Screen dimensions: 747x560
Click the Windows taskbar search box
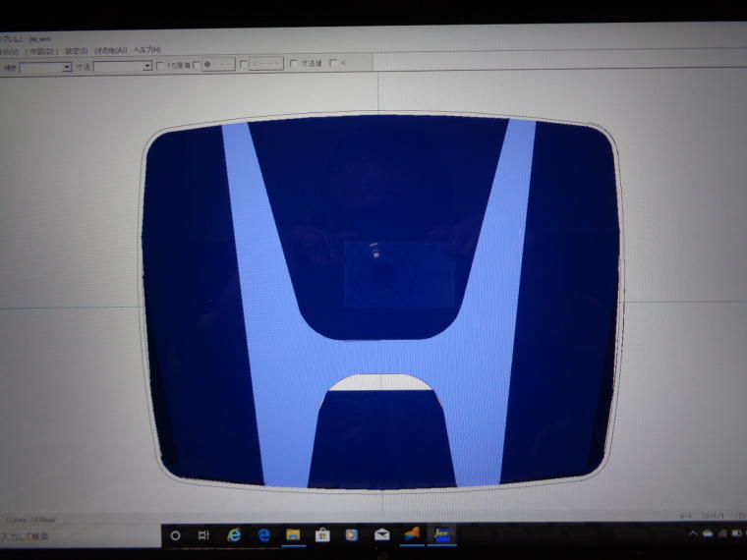pos(79,536)
